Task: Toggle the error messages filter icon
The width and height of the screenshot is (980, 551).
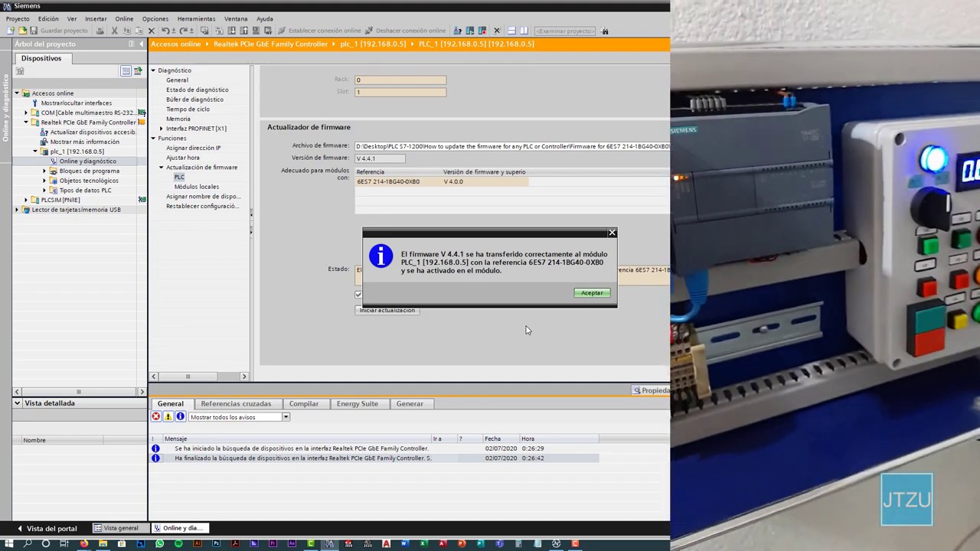Action: tap(155, 416)
